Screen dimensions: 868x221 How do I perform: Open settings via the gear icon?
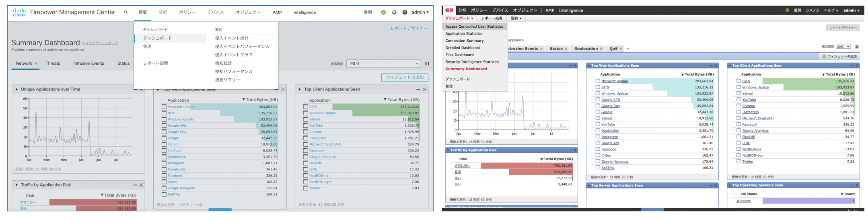394,12
